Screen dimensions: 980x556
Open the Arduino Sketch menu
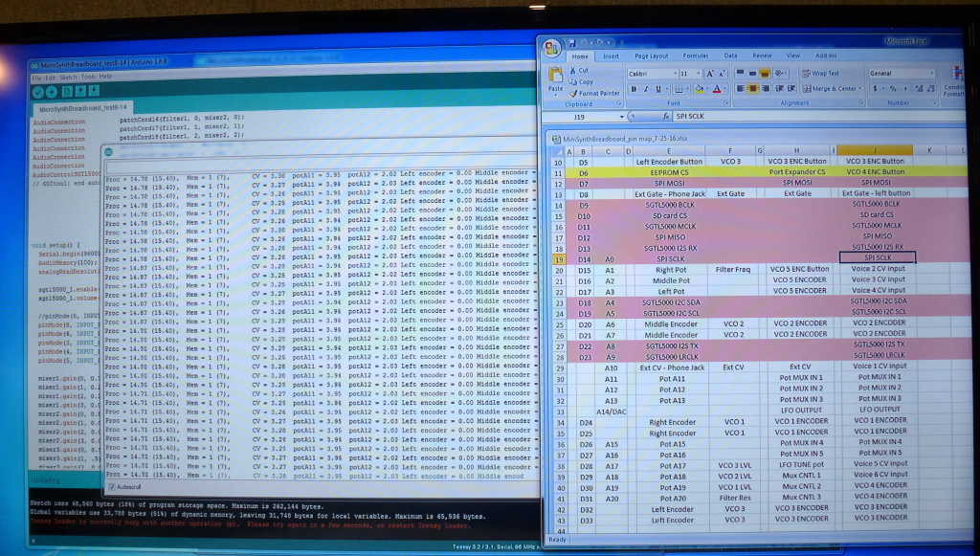pyautogui.click(x=68, y=78)
